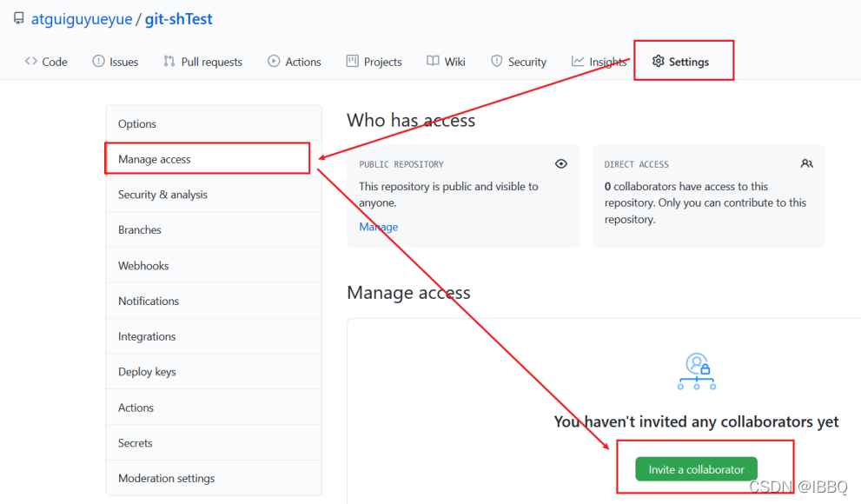Open Branches settings in the sidebar

(x=214, y=229)
